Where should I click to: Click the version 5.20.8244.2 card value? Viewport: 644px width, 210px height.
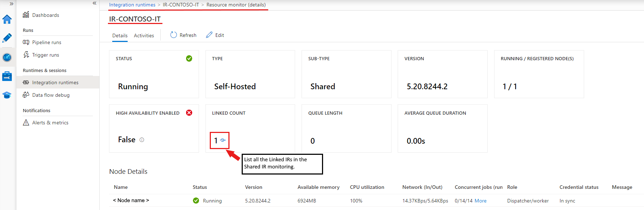pos(427,86)
